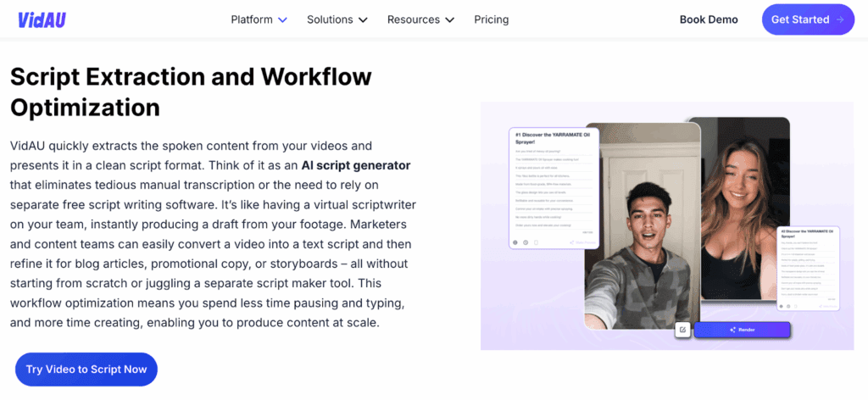This screenshot has height=400, width=868.
Task: Click the VidAU logo
Action: [x=42, y=19]
